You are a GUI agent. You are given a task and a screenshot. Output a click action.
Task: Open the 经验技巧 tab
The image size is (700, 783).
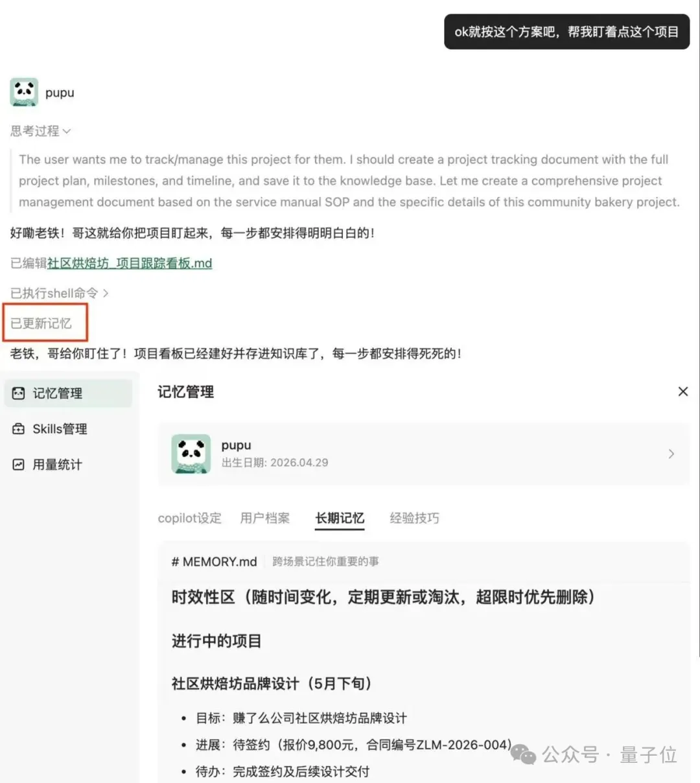click(x=414, y=518)
